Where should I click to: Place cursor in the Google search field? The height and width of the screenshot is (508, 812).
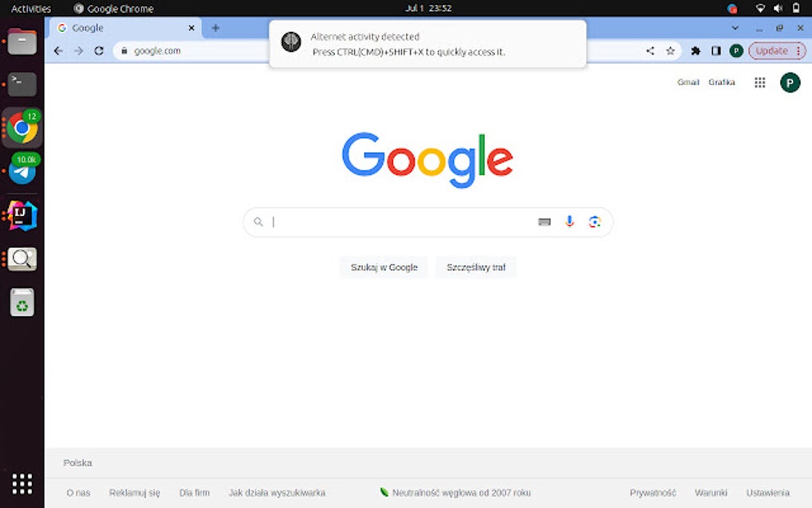click(398, 221)
